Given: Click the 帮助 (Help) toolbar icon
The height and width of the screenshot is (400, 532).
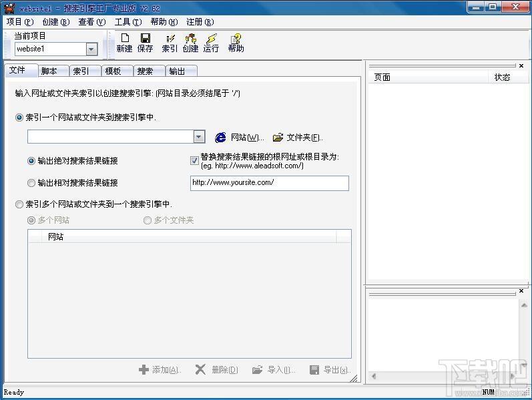Looking at the screenshot, I should point(236,43).
